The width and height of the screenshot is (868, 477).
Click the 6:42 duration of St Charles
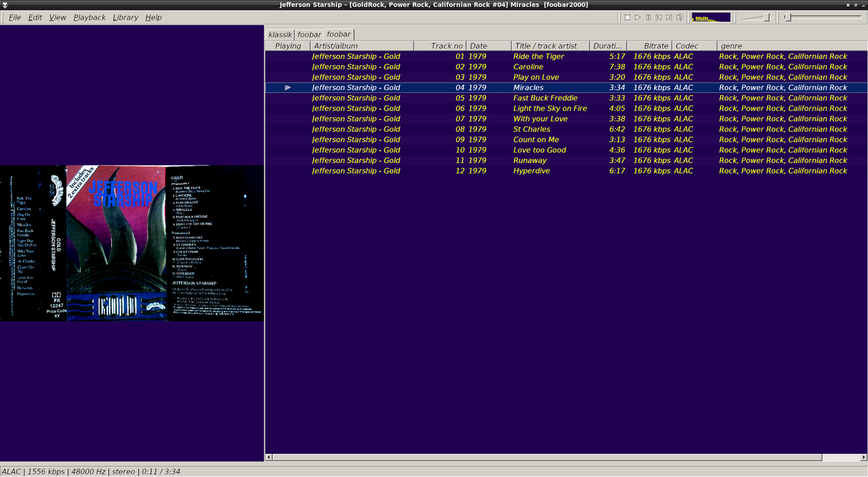pyautogui.click(x=617, y=129)
